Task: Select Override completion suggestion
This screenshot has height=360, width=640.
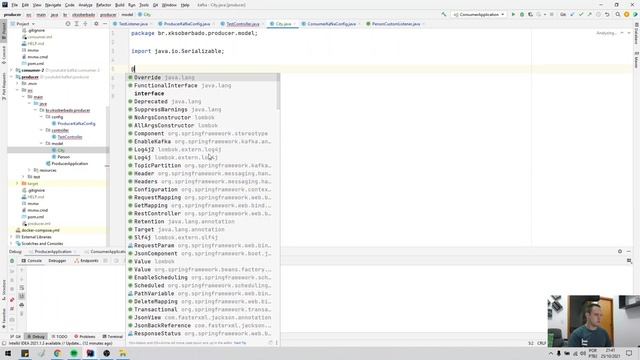Action: pos(202,77)
